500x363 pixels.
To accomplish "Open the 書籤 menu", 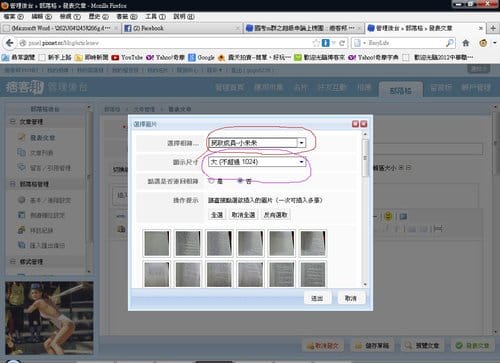I will point(127,16).
